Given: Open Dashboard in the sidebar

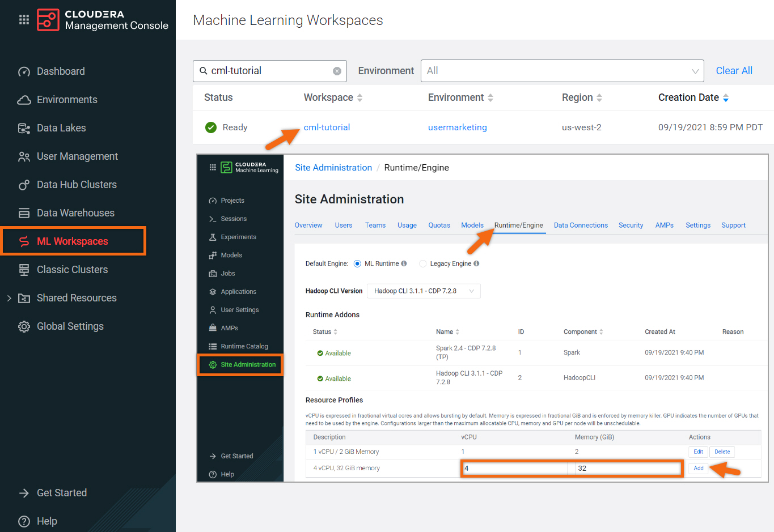Looking at the screenshot, I should 61,71.
